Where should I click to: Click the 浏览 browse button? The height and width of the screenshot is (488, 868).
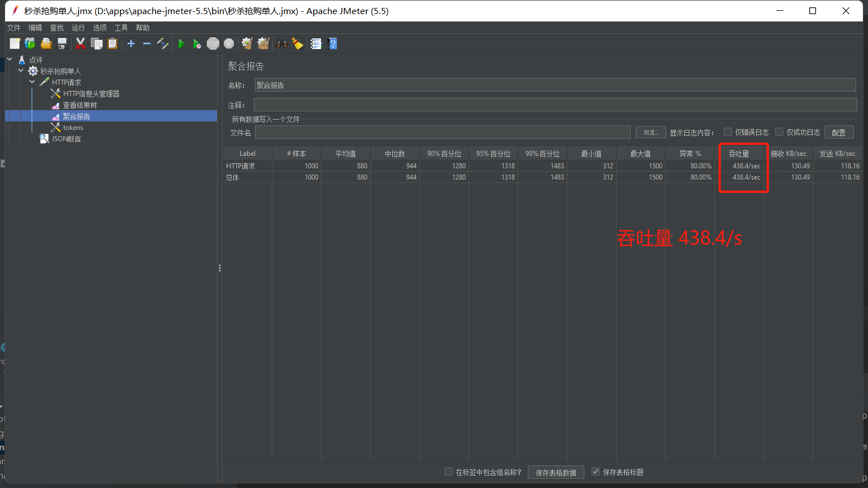coord(651,132)
